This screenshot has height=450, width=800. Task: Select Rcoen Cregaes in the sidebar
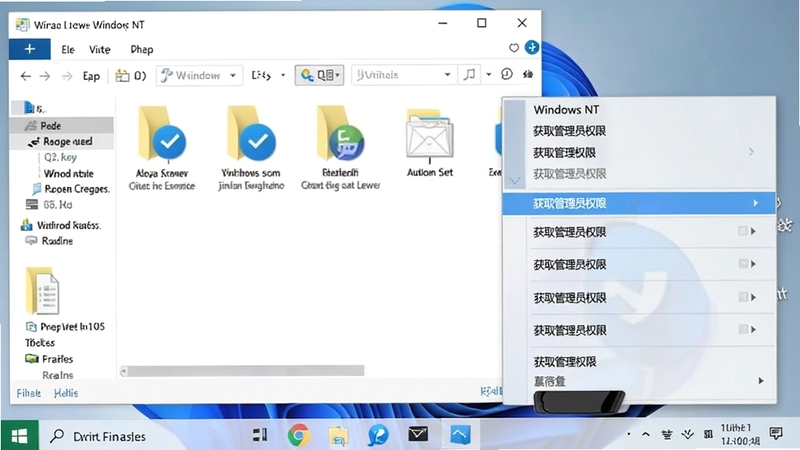tap(77, 189)
